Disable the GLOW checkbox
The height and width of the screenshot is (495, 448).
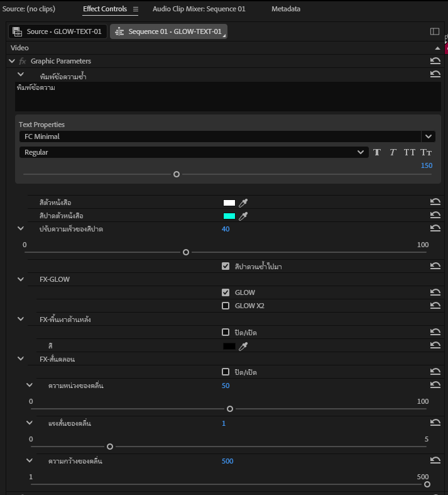coord(226,292)
